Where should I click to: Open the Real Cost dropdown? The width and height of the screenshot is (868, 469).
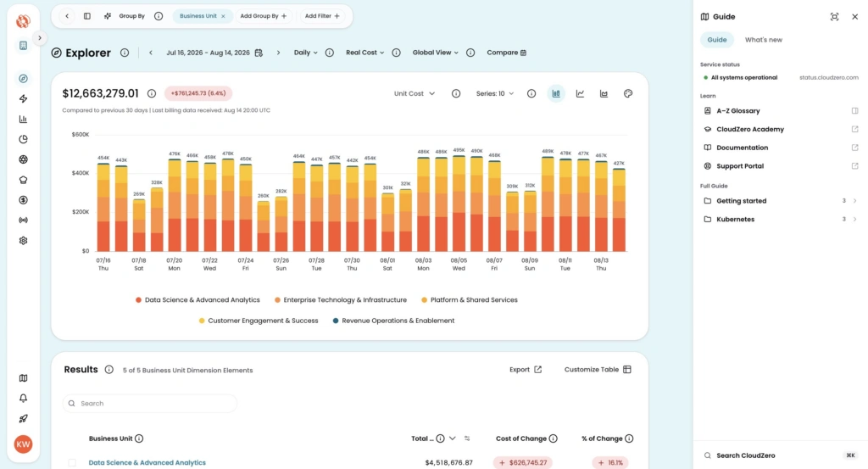pyautogui.click(x=364, y=53)
